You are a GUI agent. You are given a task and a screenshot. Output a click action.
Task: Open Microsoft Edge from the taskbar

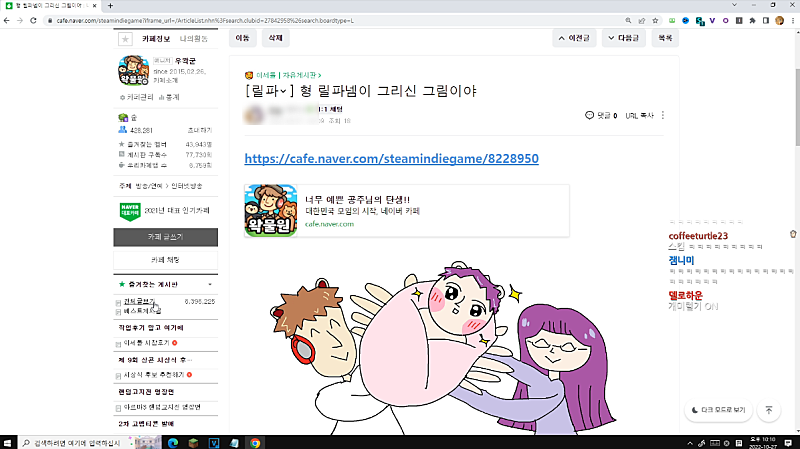click(x=172, y=443)
